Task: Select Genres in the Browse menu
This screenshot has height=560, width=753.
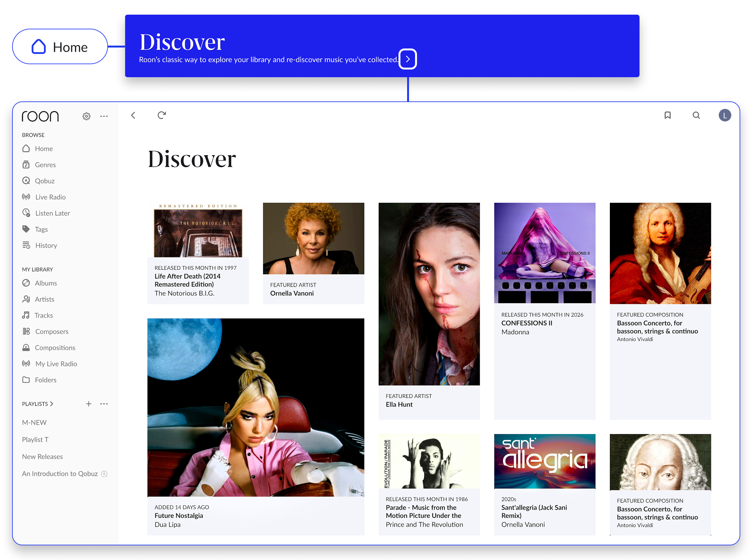Action: pyautogui.click(x=45, y=165)
